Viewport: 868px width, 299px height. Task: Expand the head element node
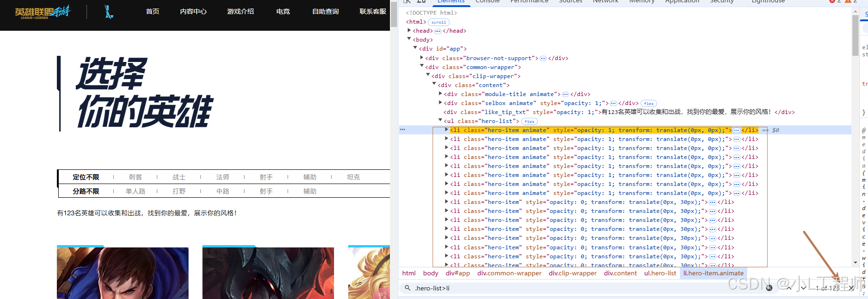(409, 30)
